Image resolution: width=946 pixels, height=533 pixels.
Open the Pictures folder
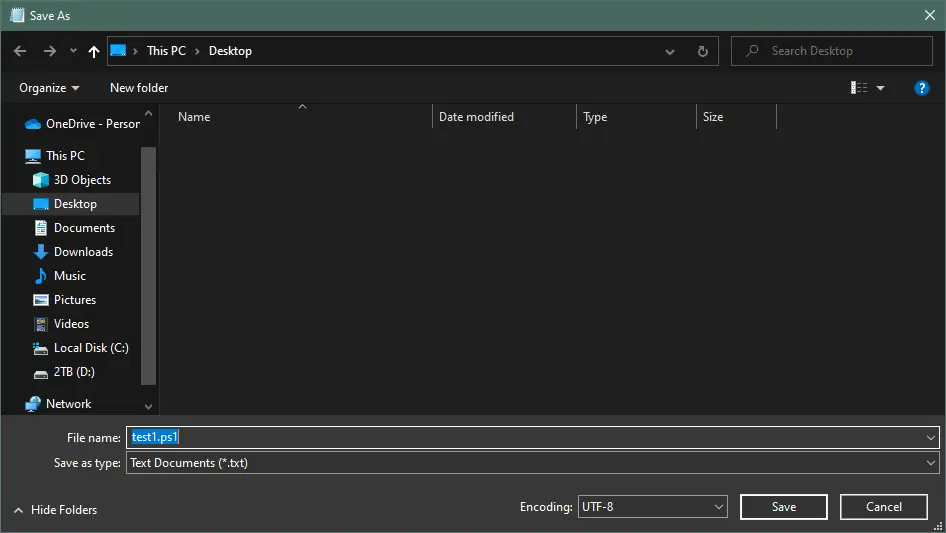pyautogui.click(x=64, y=300)
